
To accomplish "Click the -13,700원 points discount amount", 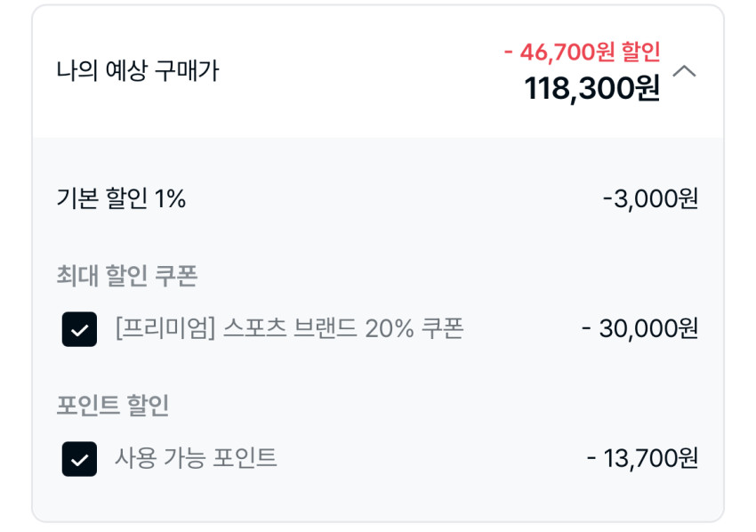I will coord(642,458).
